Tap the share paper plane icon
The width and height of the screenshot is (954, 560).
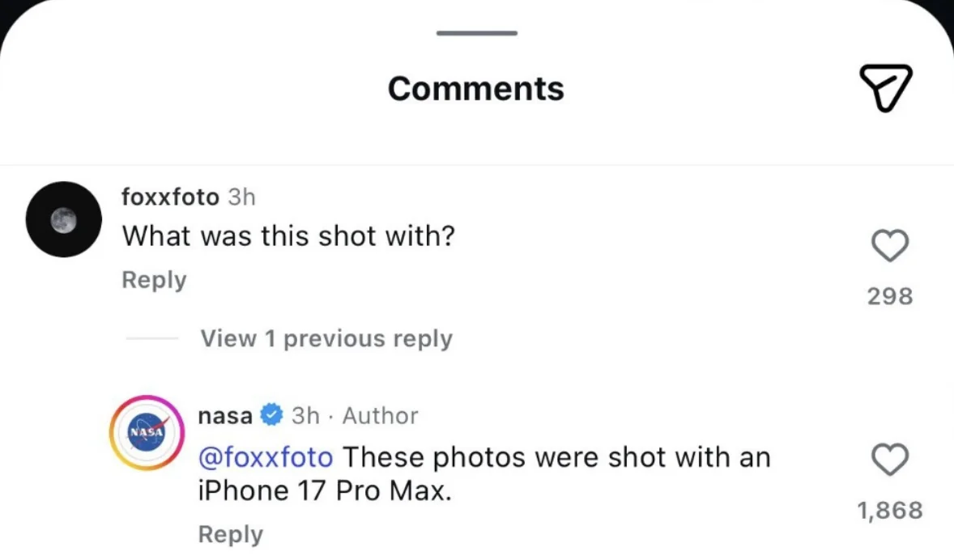pos(884,87)
